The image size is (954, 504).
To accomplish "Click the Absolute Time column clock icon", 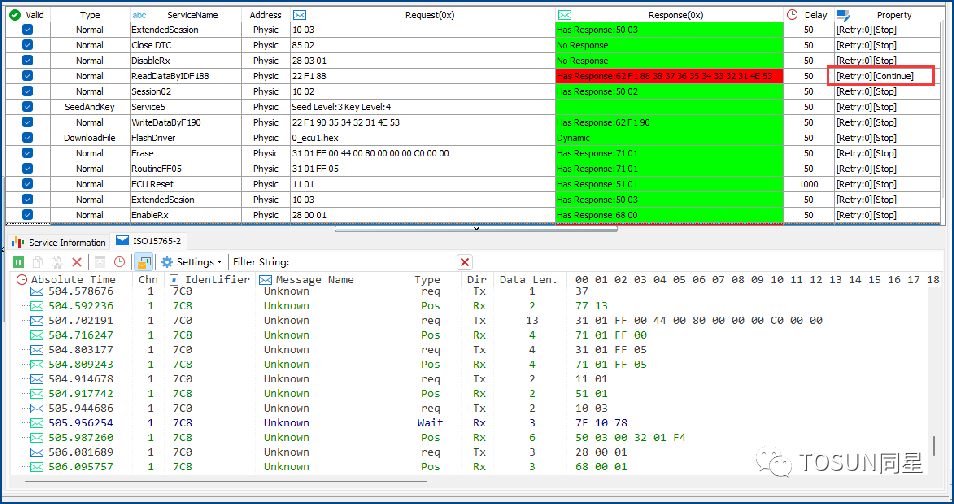I will (x=22, y=280).
